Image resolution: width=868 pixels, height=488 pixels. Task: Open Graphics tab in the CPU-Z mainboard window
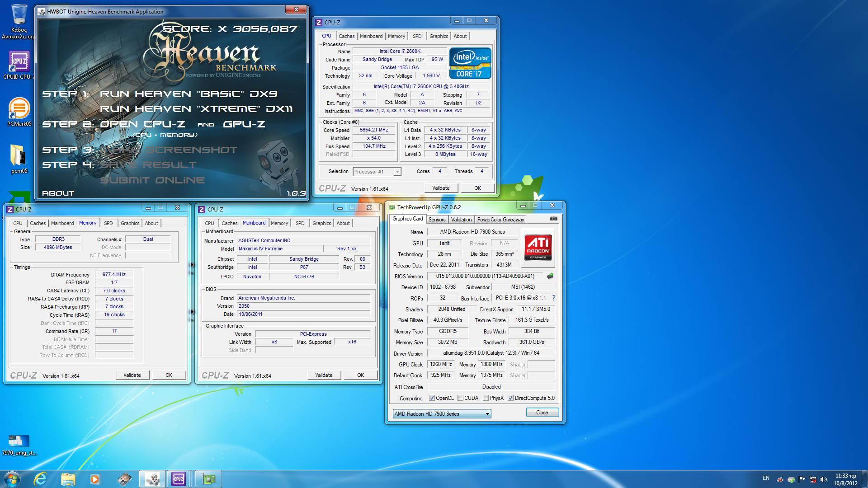(x=321, y=223)
